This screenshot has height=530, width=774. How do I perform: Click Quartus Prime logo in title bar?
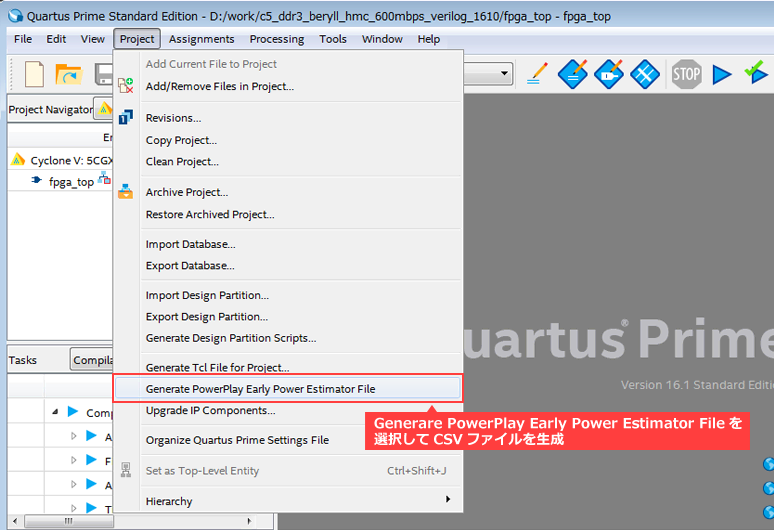(15, 16)
